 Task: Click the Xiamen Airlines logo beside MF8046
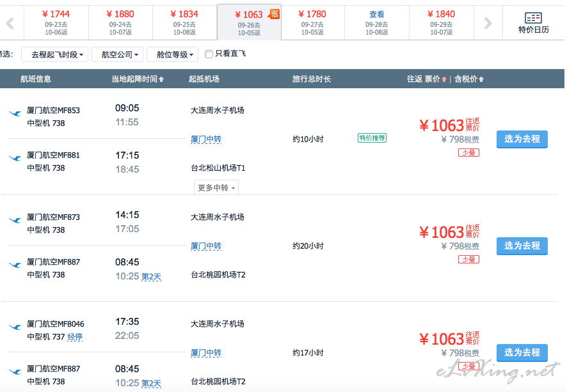click(x=15, y=327)
